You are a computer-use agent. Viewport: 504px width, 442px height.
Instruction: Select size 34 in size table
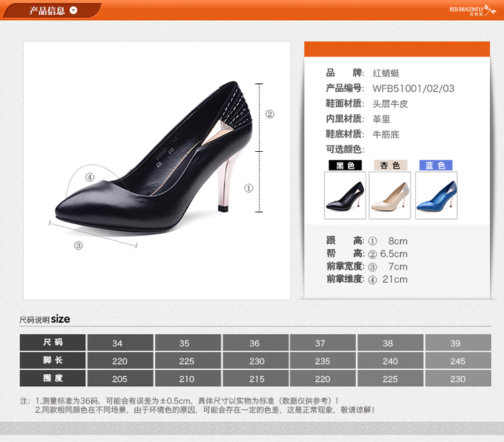click(x=118, y=343)
